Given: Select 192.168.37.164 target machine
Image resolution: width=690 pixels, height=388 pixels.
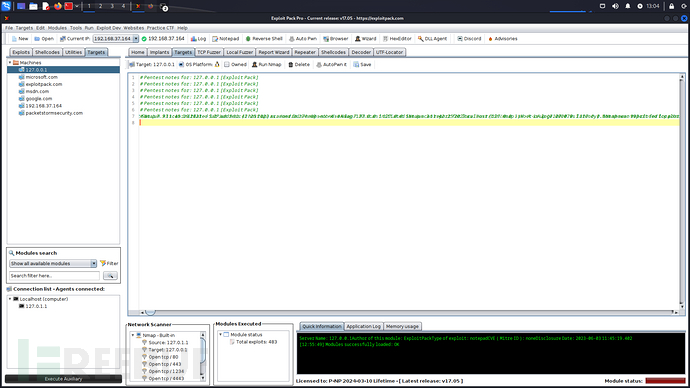Looking at the screenshot, I should tap(44, 106).
